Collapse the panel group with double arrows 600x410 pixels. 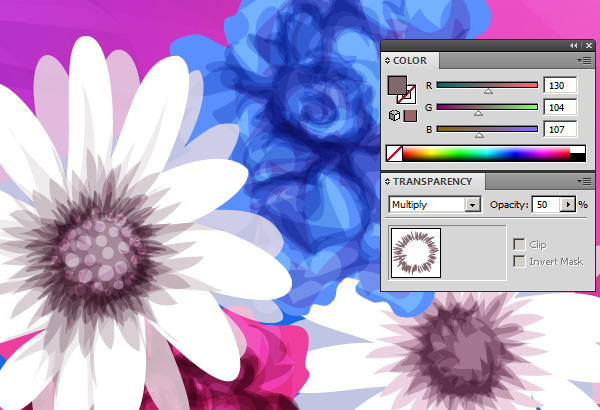tap(574, 46)
